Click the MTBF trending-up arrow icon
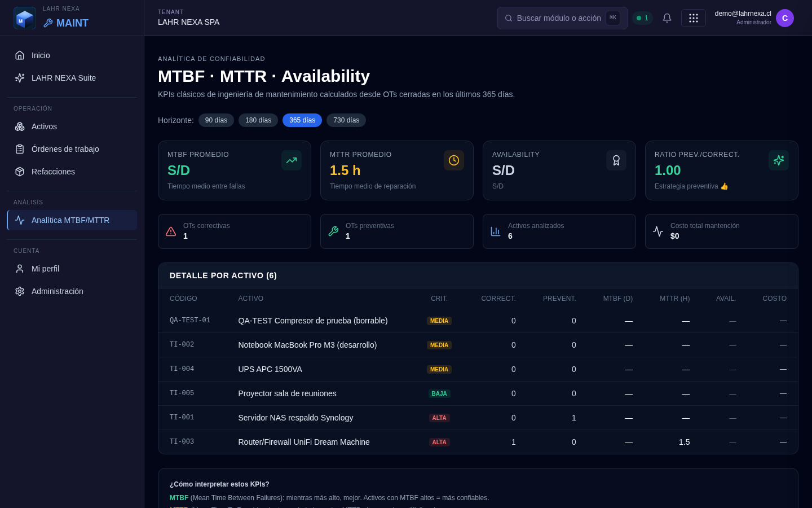The width and height of the screenshot is (812, 508). (292, 160)
